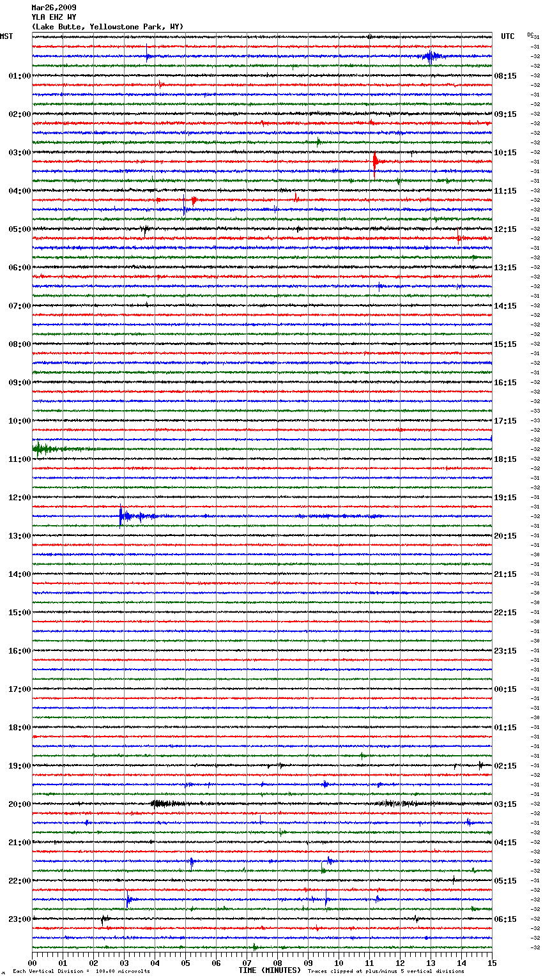Click the 18:15 UTC time label

click(505, 459)
